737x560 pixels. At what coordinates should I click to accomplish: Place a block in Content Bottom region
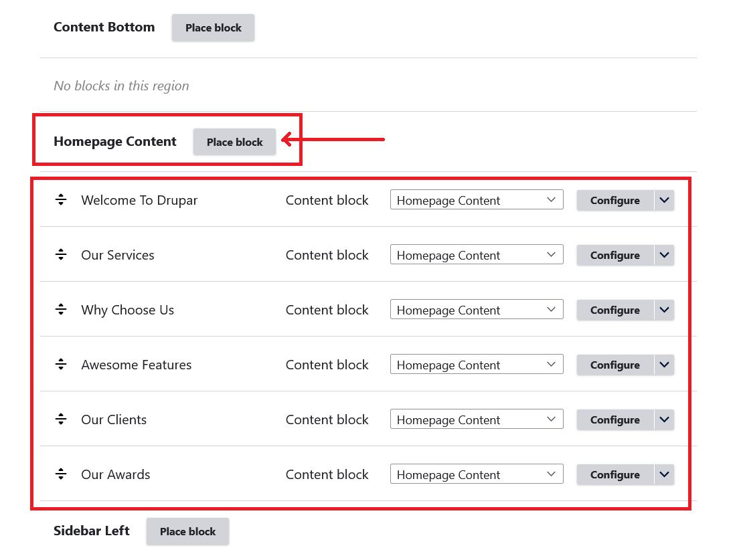coord(212,27)
